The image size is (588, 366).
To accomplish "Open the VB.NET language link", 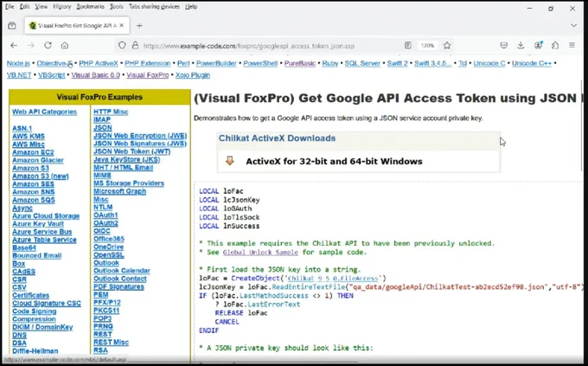I will pyautogui.click(x=19, y=75).
